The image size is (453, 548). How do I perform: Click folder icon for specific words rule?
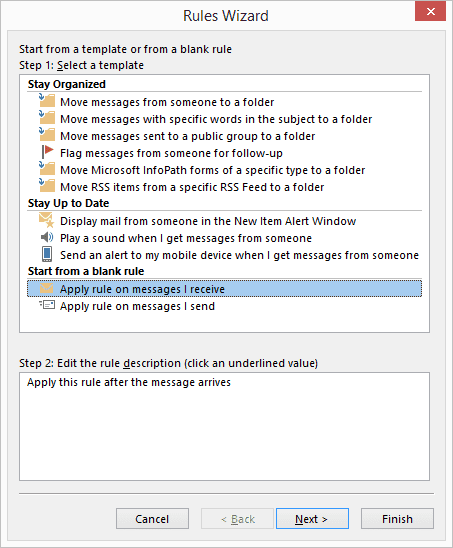[x=47, y=118]
